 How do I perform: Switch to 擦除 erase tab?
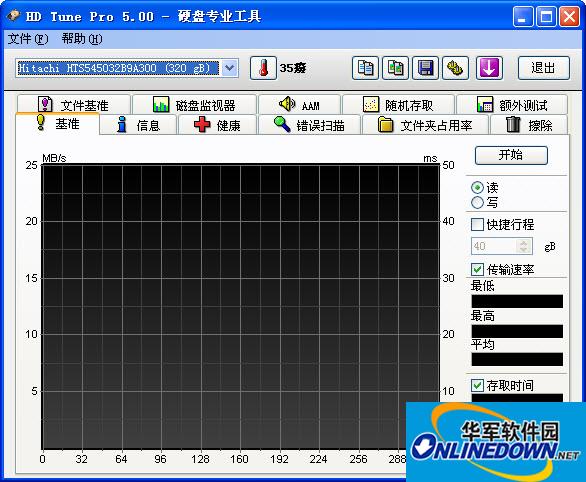tap(529, 125)
